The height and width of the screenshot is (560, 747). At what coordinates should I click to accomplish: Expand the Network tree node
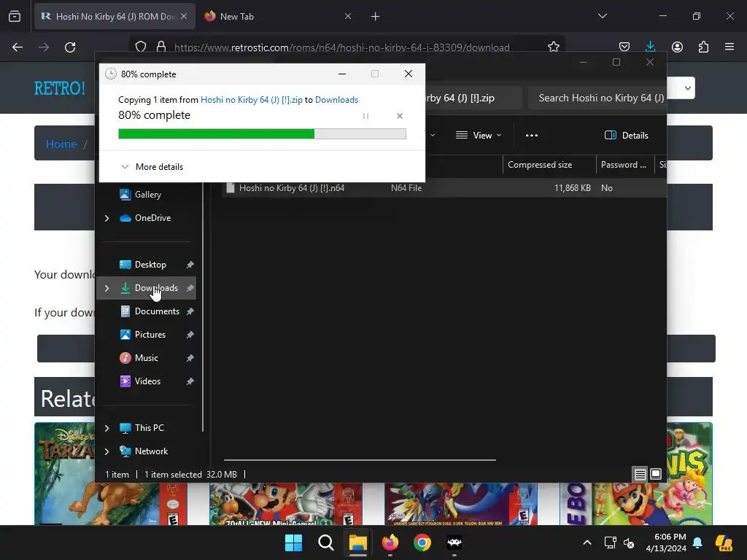tap(107, 451)
